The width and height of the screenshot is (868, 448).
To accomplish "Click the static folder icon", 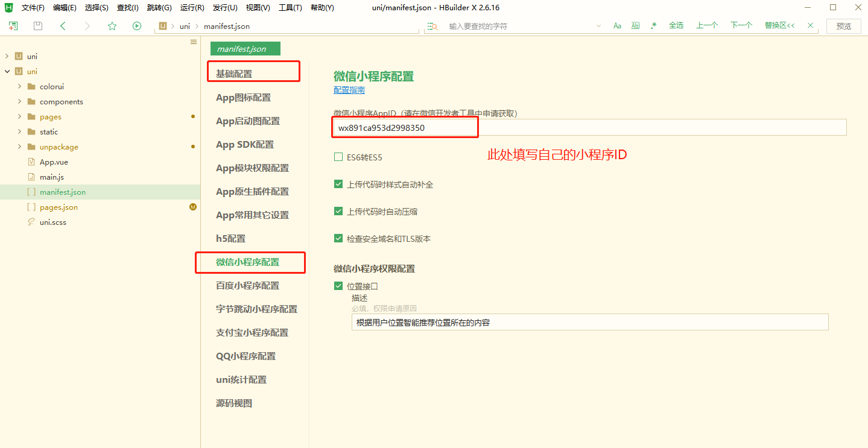I will 31,131.
